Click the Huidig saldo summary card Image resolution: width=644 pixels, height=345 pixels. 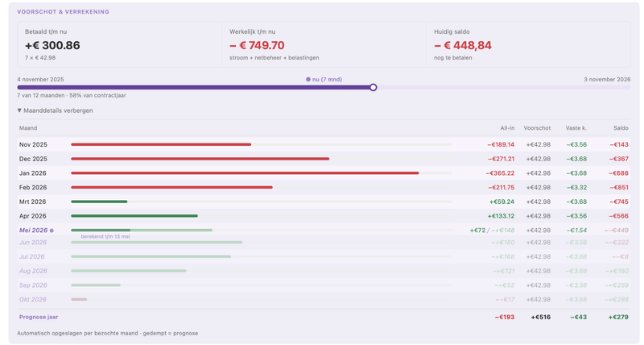tap(528, 44)
